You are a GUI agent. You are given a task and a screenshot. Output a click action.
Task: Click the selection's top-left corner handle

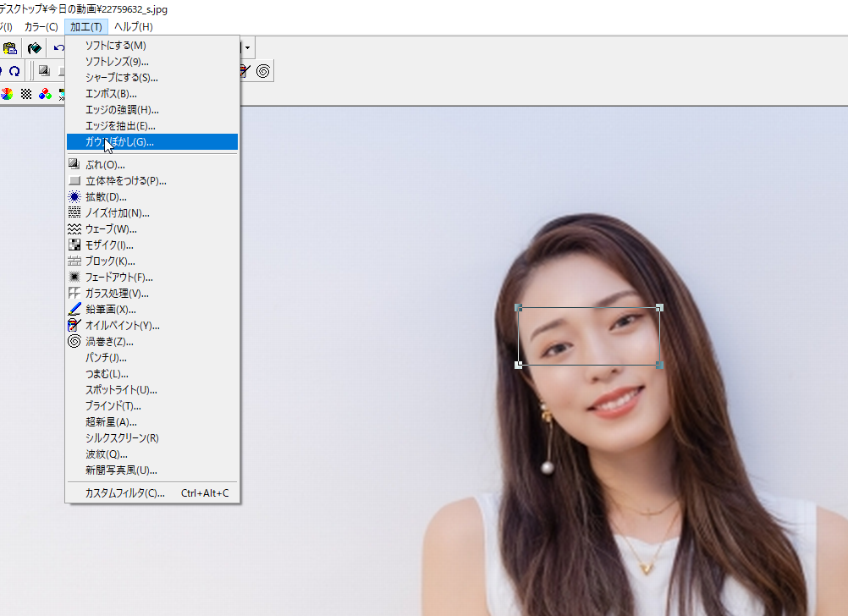point(518,308)
